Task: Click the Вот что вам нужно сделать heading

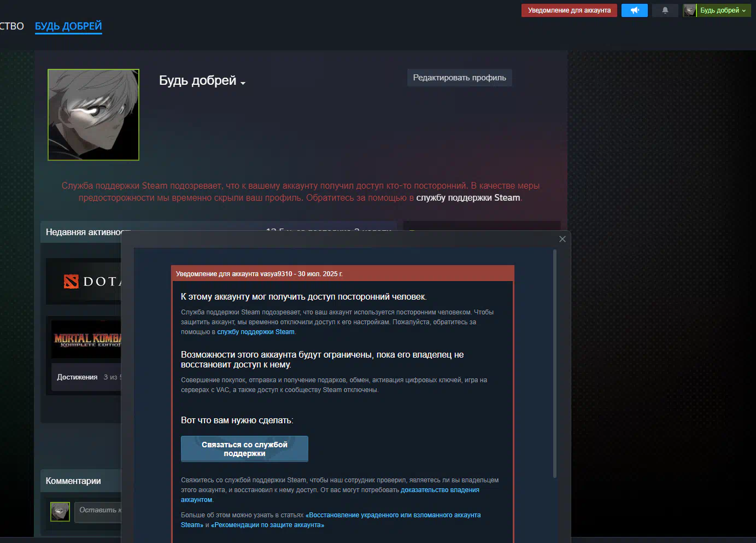Action: [237, 421]
